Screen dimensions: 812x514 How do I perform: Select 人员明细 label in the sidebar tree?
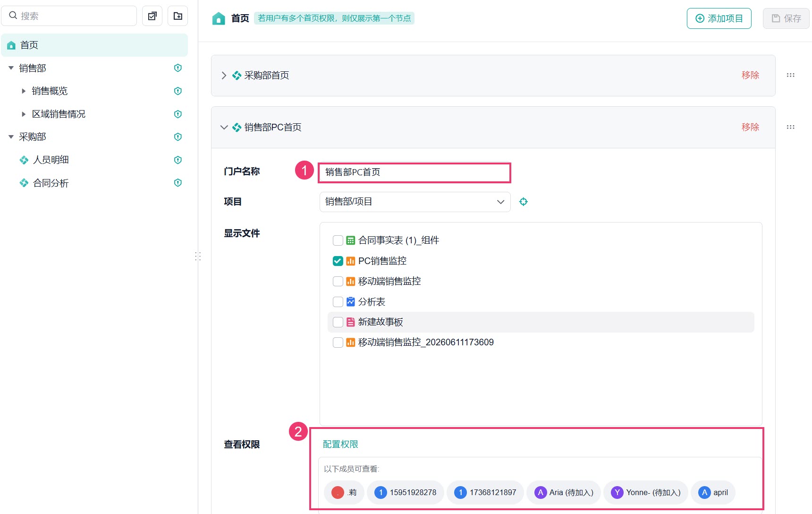pyautogui.click(x=51, y=160)
